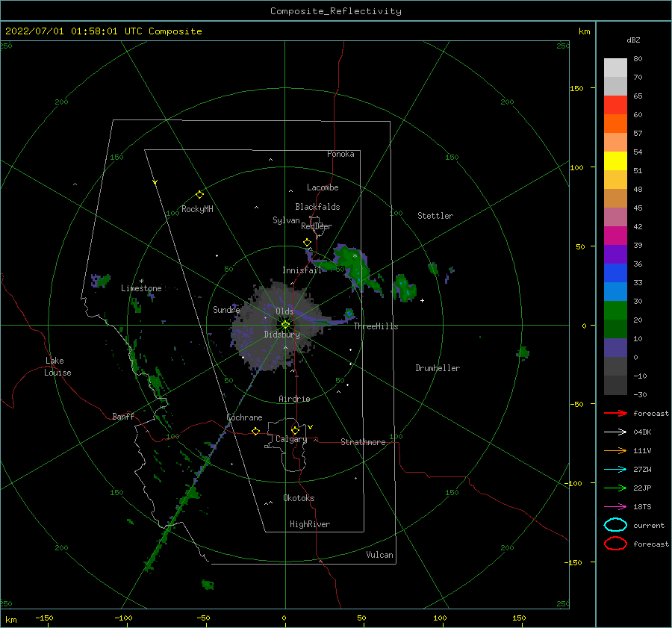Pick the indigo 0–10 dBZ swatch
Image resolution: width=672 pixels, height=628 pixels.
coord(615,348)
